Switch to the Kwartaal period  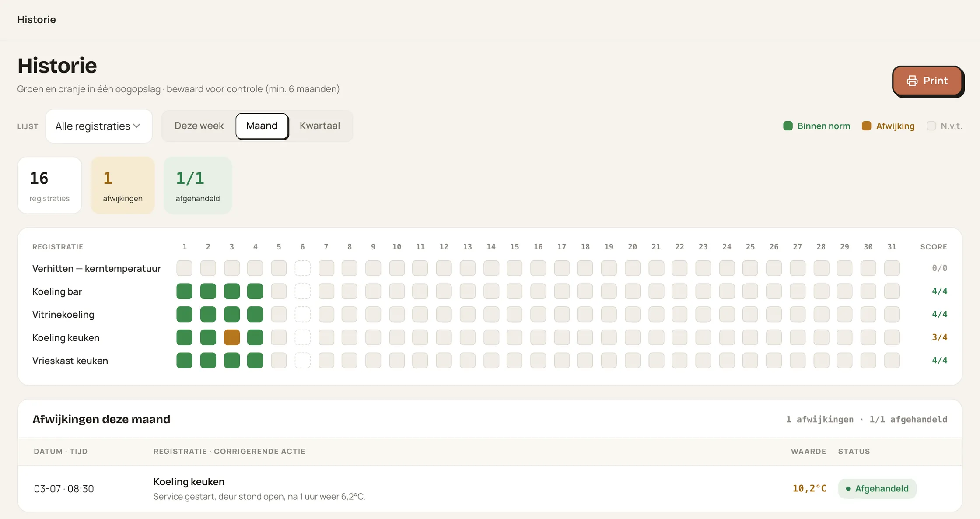pyautogui.click(x=320, y=126)
